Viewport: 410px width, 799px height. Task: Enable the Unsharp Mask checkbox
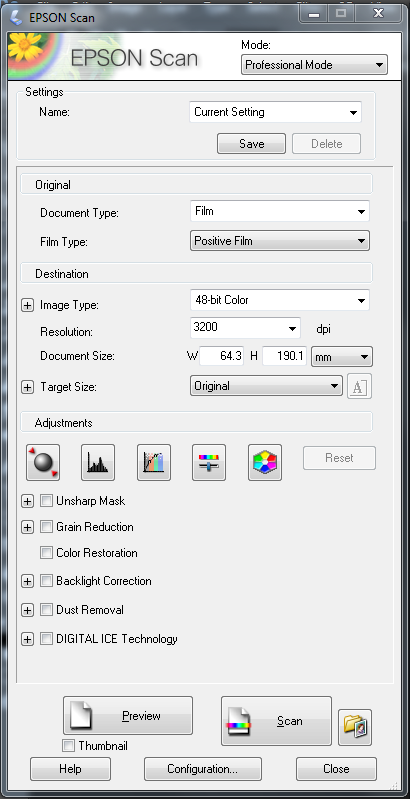click(x=46, y=501)
